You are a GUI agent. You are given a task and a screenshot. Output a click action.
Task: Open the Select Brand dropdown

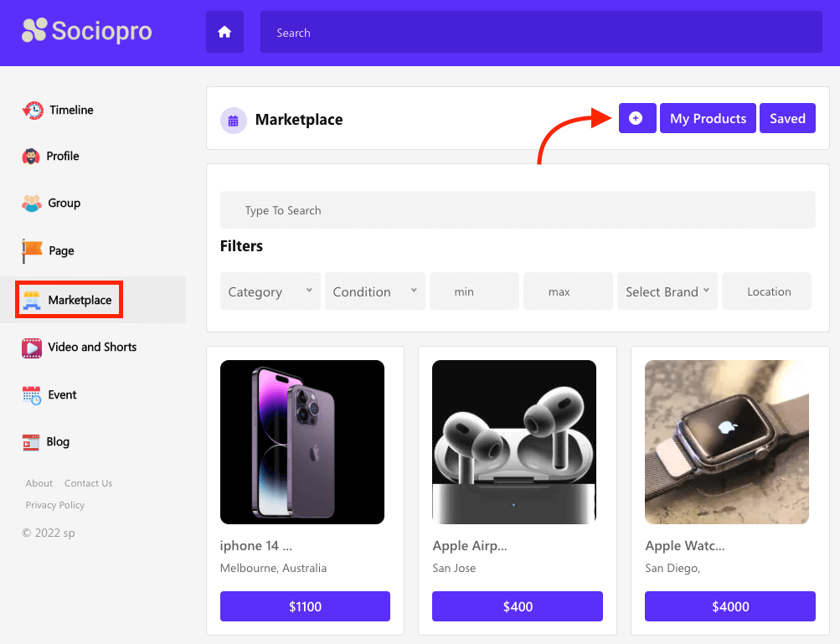[x=667, y=291]
